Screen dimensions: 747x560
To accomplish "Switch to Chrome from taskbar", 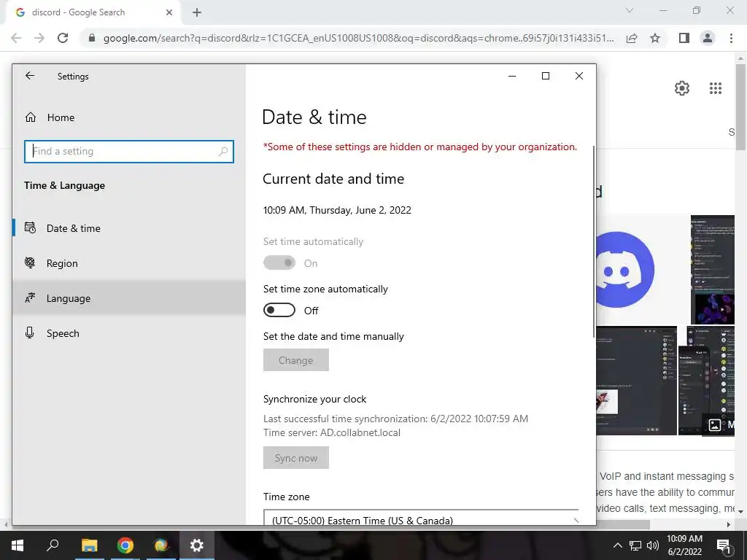I will pyautogui.click(x=125, y=545).
